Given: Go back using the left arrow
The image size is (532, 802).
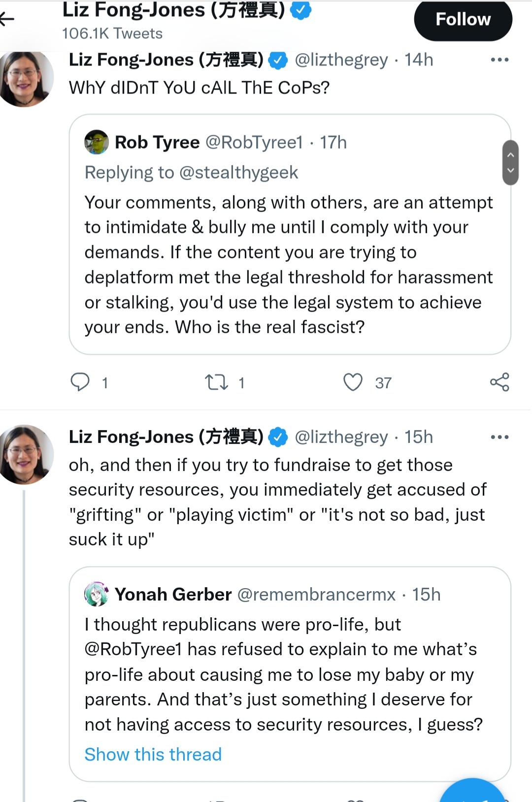Looking at the screenshot, I should tap(7, 19).
